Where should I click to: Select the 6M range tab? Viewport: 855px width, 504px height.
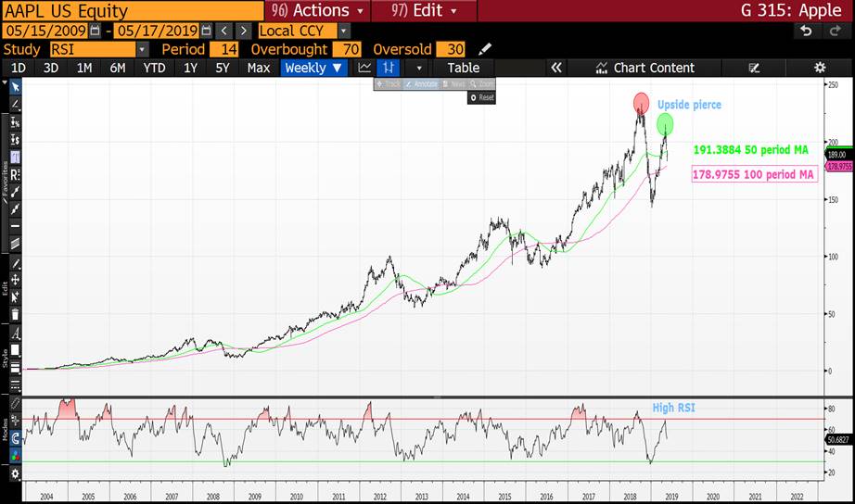click(x=118, y=69)
